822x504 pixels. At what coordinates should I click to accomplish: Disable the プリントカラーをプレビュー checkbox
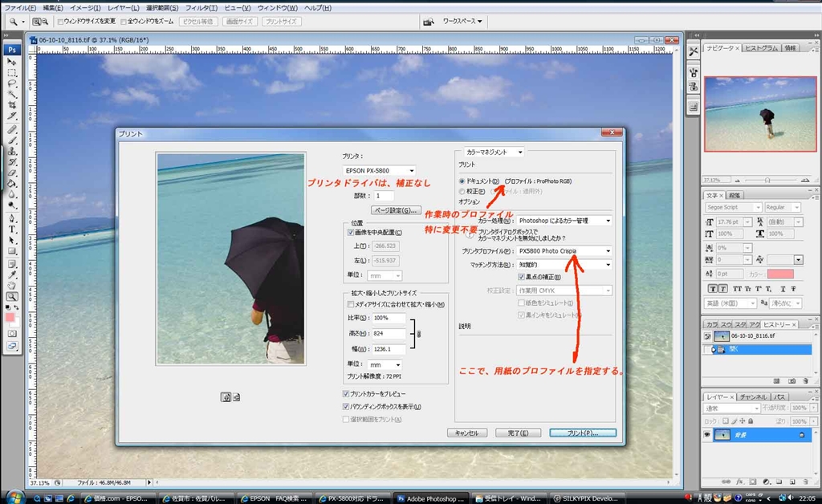[346, 394]
